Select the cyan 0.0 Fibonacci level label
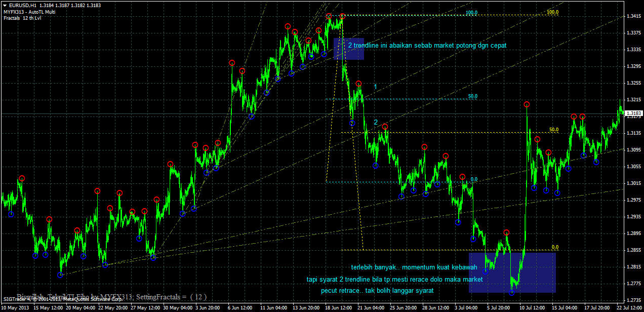This screenshot has height=312, width=644. tap(474, 179)
